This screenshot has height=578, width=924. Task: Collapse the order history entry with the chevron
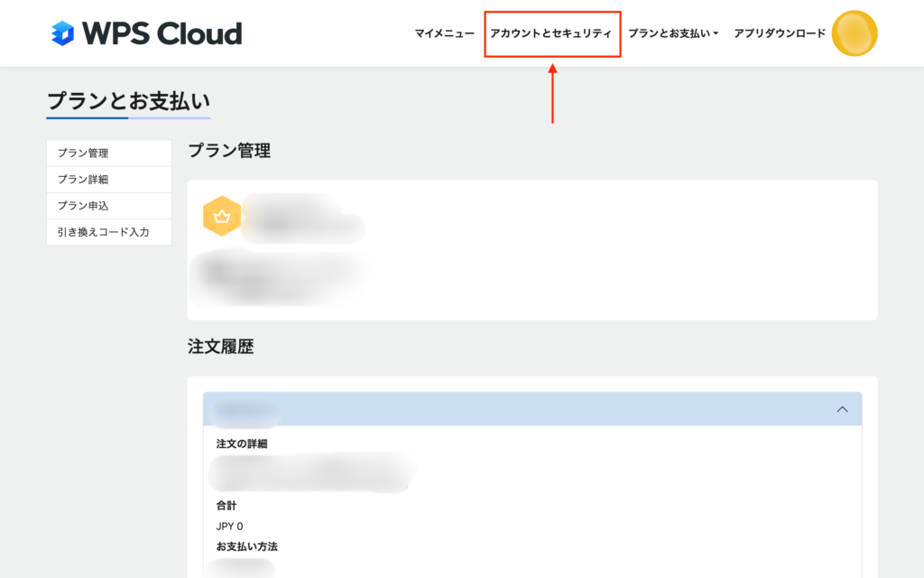click(841, 408)
